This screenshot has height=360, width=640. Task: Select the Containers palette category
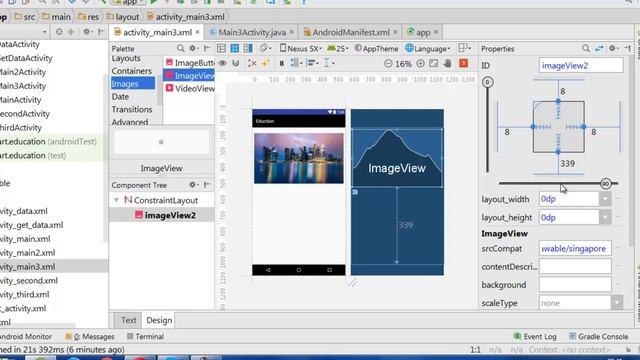click(x=132, y=71)
